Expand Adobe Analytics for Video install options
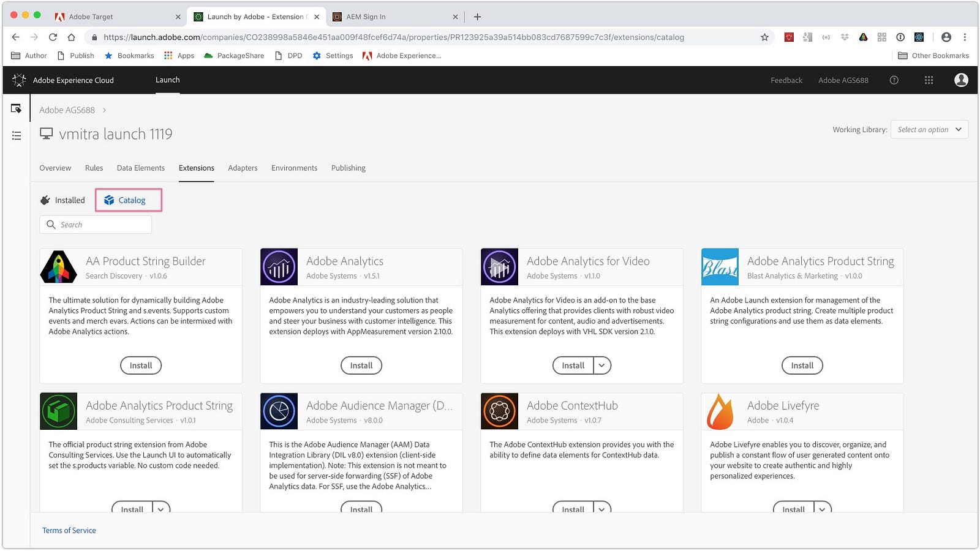980x551 pixels. pyautogui.click(x=601, y=365)
